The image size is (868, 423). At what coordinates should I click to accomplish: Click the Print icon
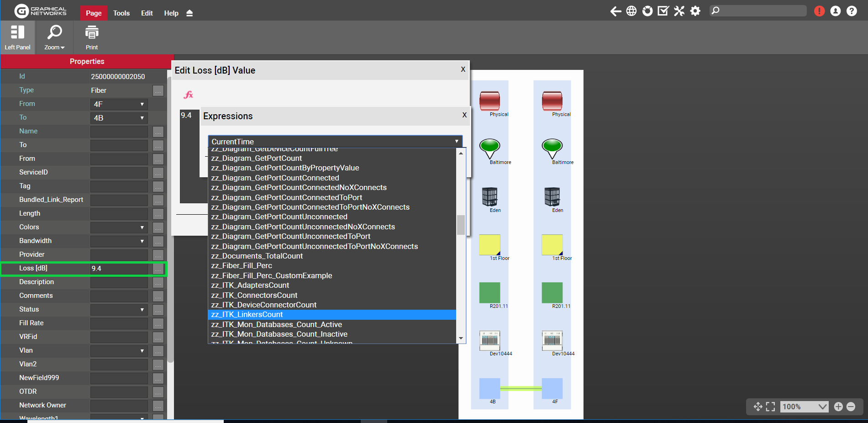coord(92,37)
